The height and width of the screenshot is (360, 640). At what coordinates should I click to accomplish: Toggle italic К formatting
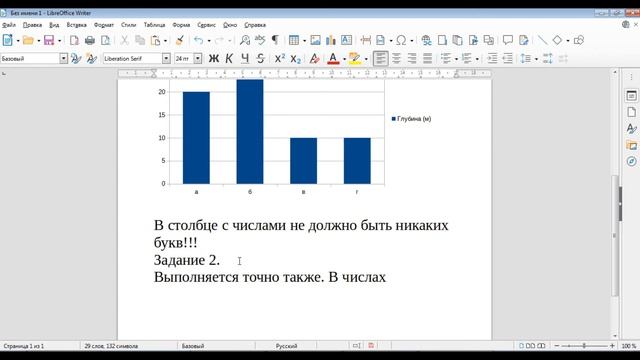(x=229, y=59)
